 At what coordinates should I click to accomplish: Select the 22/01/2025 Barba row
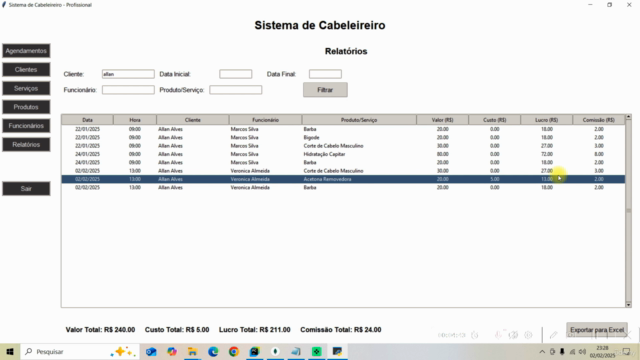343,129
